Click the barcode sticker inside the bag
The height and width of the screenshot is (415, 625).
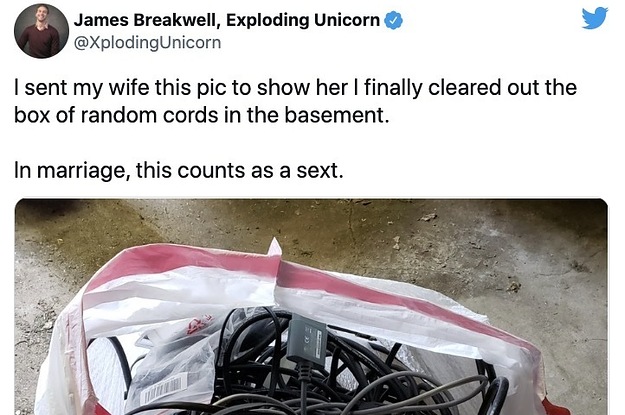coord(165,389)
